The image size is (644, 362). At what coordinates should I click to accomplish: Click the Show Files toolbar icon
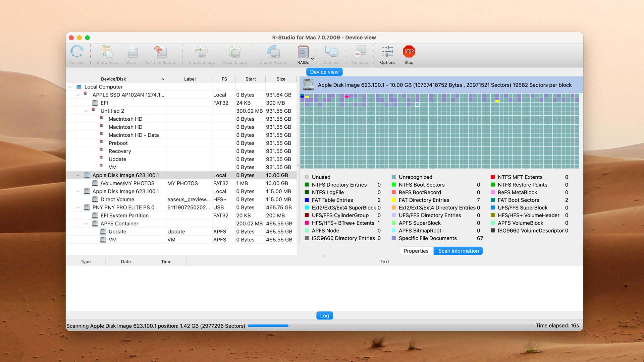click(x=107, y=52)
